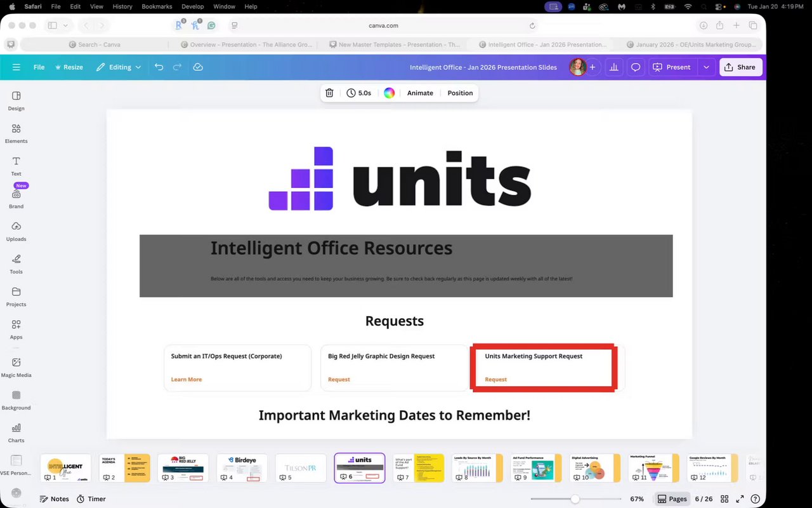Select slide 1 thumbnail Intelligent Office
The width and height of the screenshot is (812, 508).
pyautogui.click(x=65, y=468)
